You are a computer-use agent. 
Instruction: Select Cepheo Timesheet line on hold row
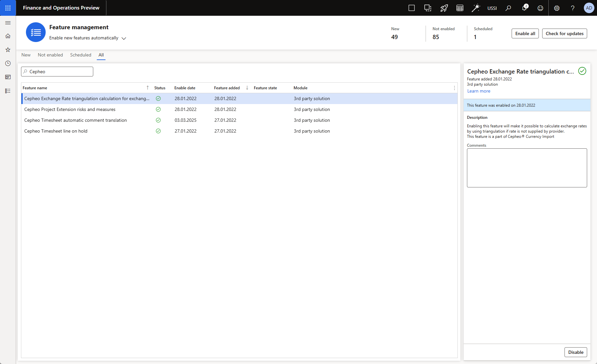pos(56,131)
